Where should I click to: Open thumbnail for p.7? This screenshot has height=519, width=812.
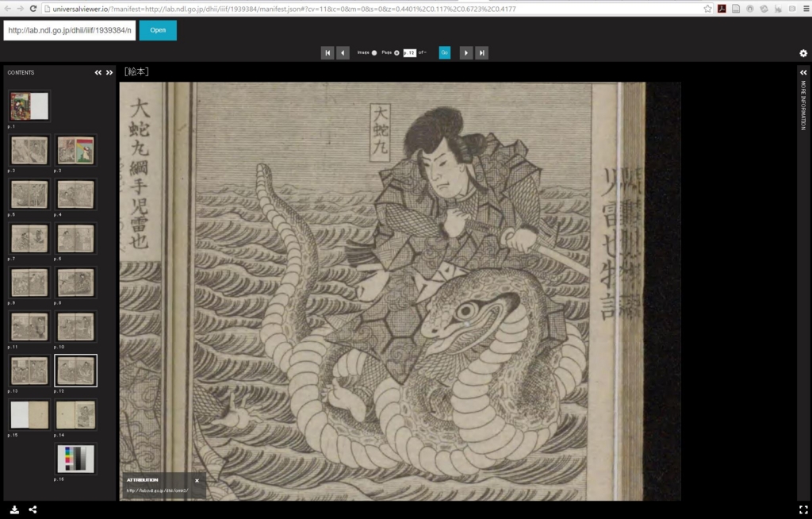click(29, 238)
